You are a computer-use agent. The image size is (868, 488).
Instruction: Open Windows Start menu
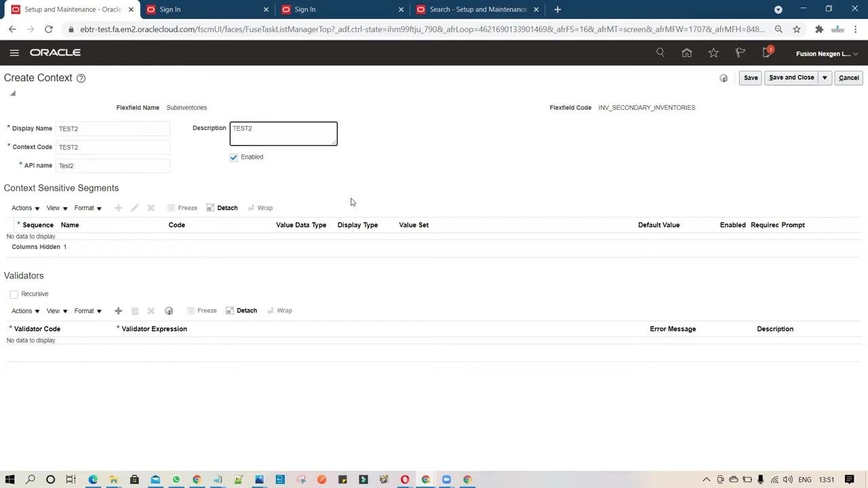tap(10, 480)
